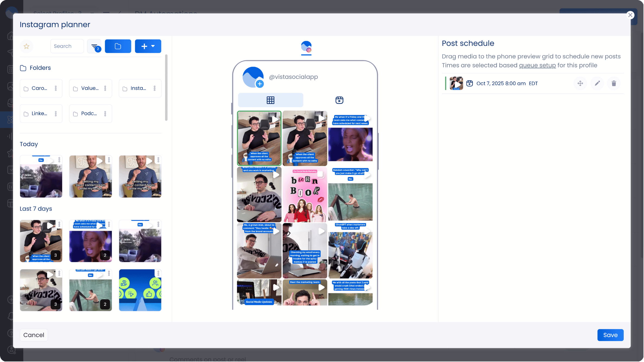The height and width of the screenshot is (362, 644).
Task: Click the plus badge on the phone preview avatar
Action: coord(260,84)
